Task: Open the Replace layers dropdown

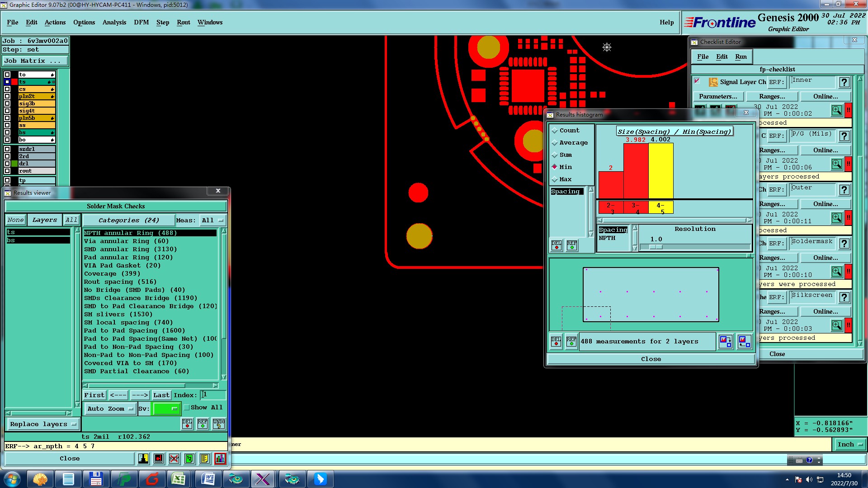Action: click(43, 424)
